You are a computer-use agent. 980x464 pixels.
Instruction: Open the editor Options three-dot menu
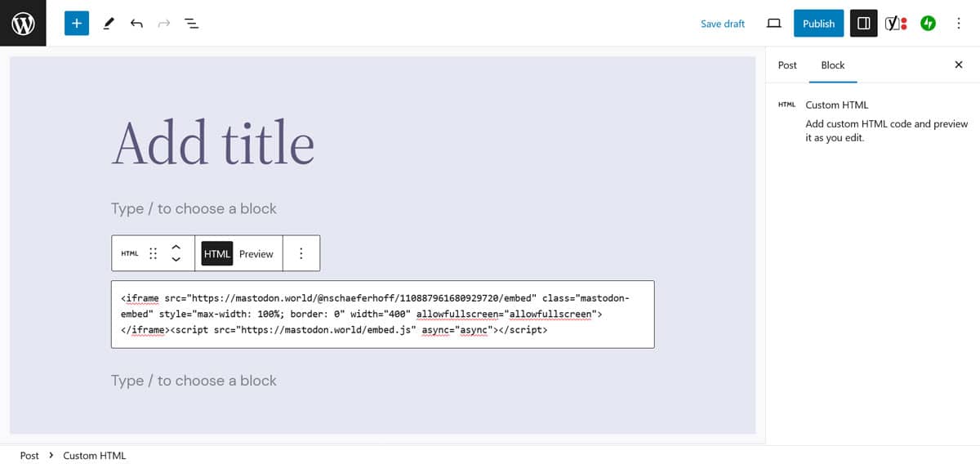point(959,24)
